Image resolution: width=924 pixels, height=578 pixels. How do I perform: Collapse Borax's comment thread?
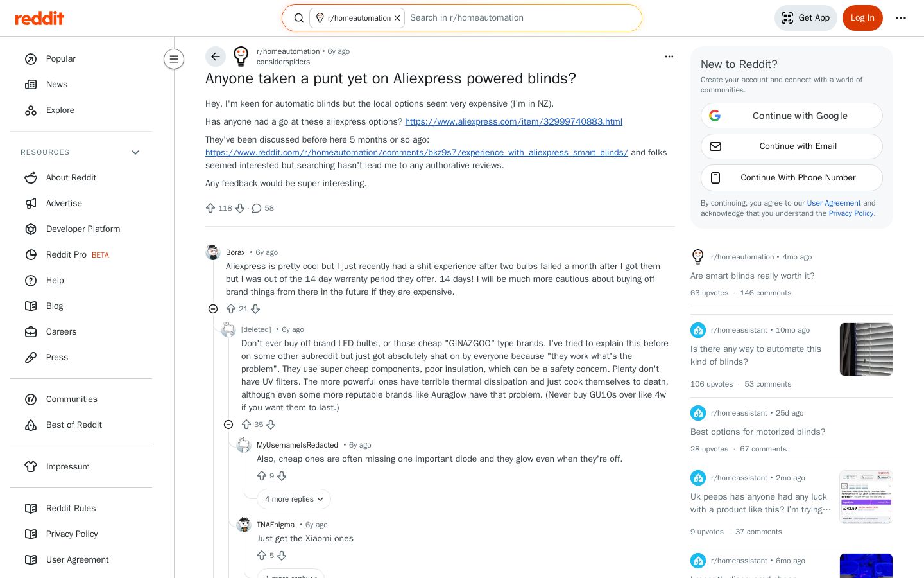tap(213, 309)
